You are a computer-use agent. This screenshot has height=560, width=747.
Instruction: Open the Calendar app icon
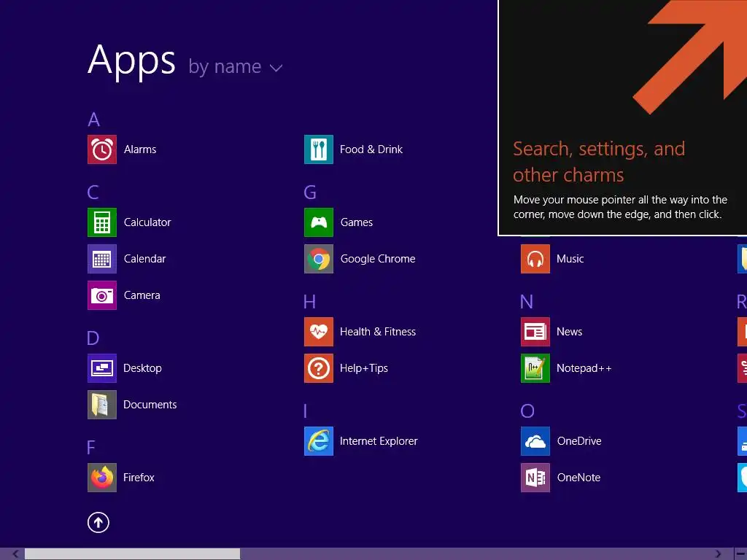pos(102,259)
